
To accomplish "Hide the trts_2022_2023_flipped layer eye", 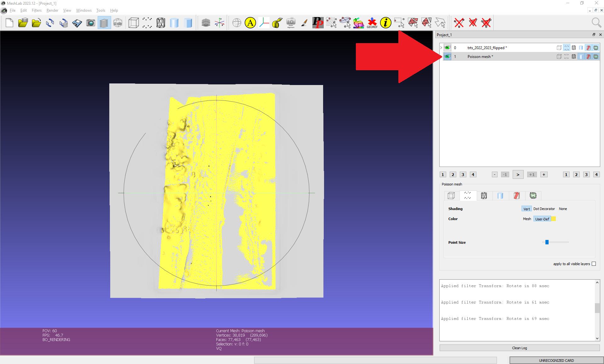I will (x=447, y=48).
